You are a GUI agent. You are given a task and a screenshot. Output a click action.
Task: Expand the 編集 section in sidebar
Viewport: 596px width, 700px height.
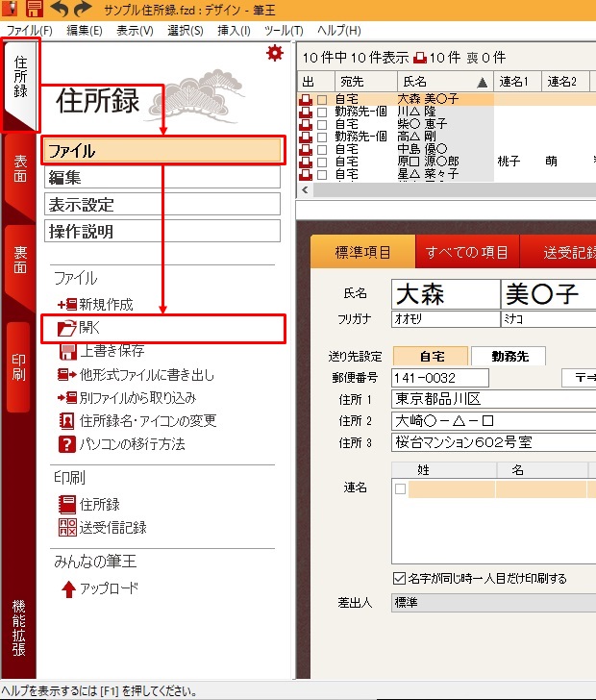coord(161,177)
